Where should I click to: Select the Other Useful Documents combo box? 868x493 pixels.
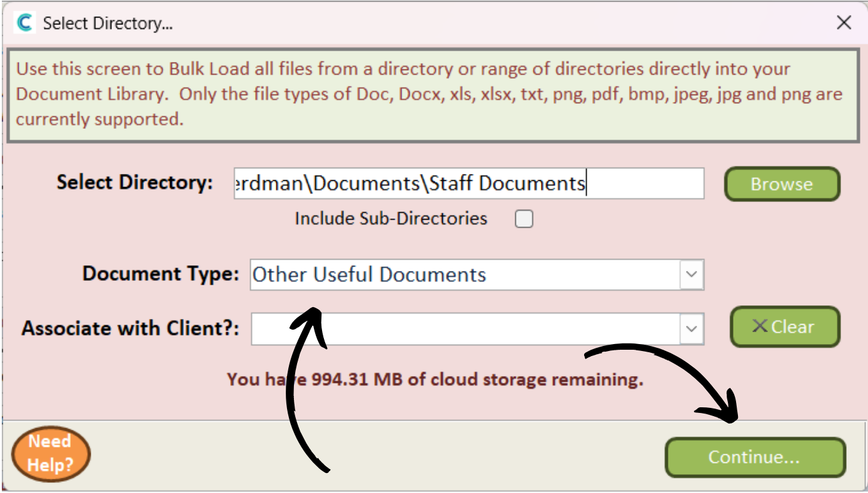477,275
